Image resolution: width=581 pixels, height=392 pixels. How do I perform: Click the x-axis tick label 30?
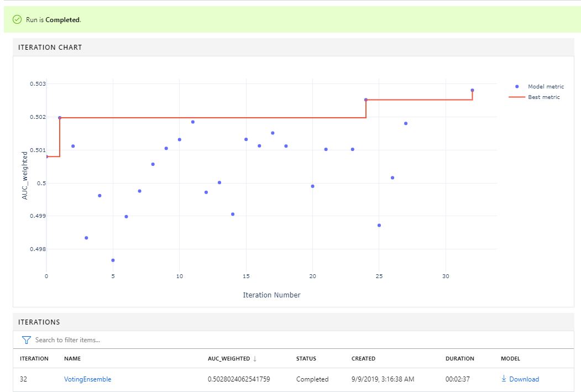click(x=446, y=276)
